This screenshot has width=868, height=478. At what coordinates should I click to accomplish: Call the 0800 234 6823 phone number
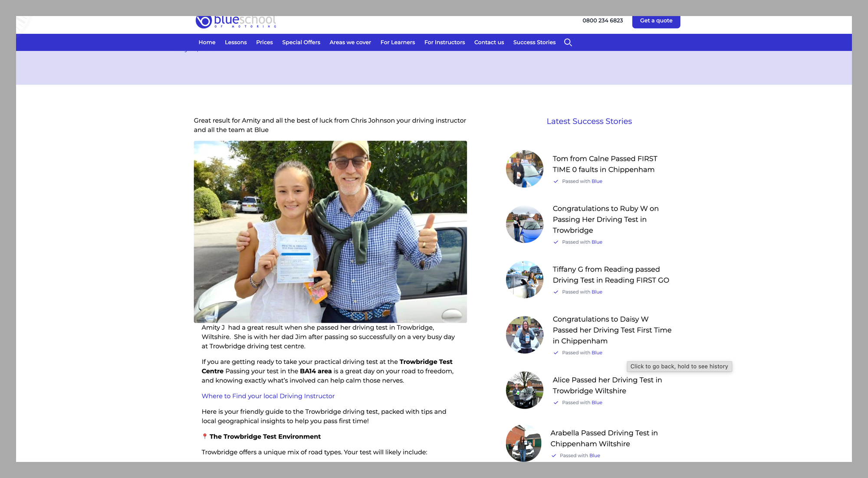tap(602, 20)
